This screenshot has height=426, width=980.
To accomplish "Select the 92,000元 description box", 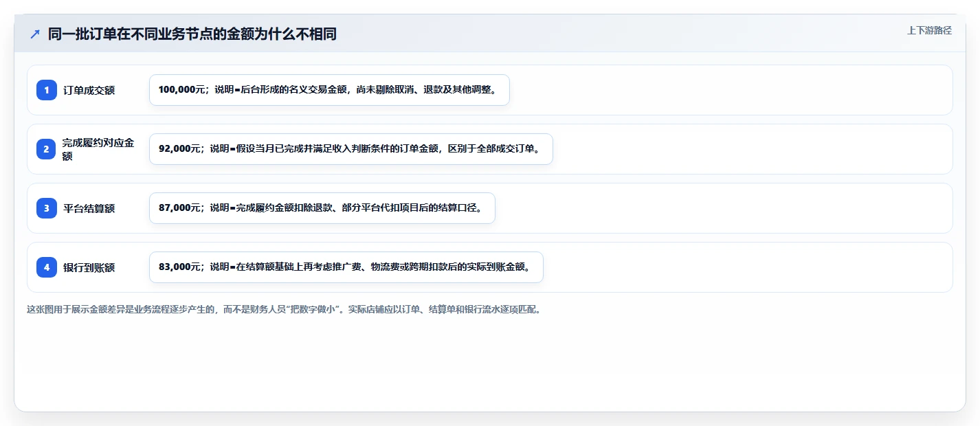I will click(x=351, y=149).
